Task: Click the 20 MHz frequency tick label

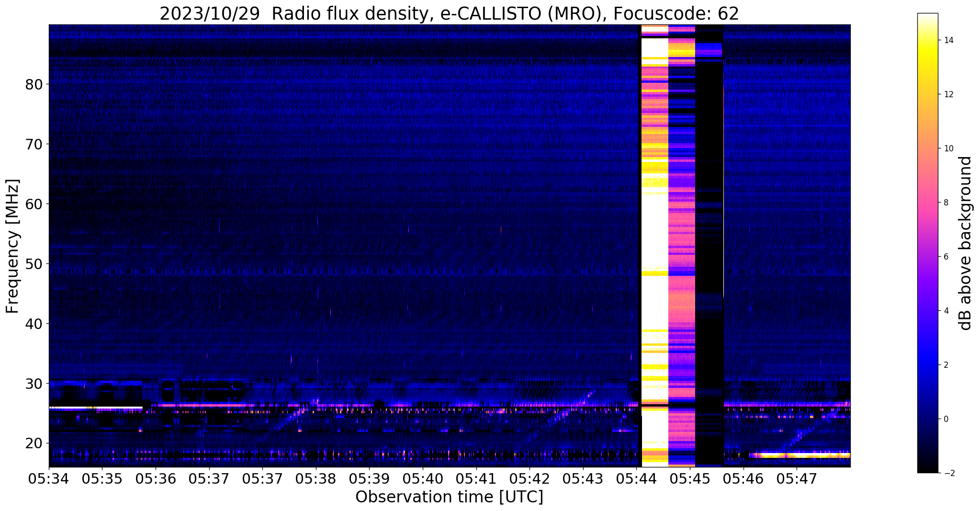Action: 34,443
